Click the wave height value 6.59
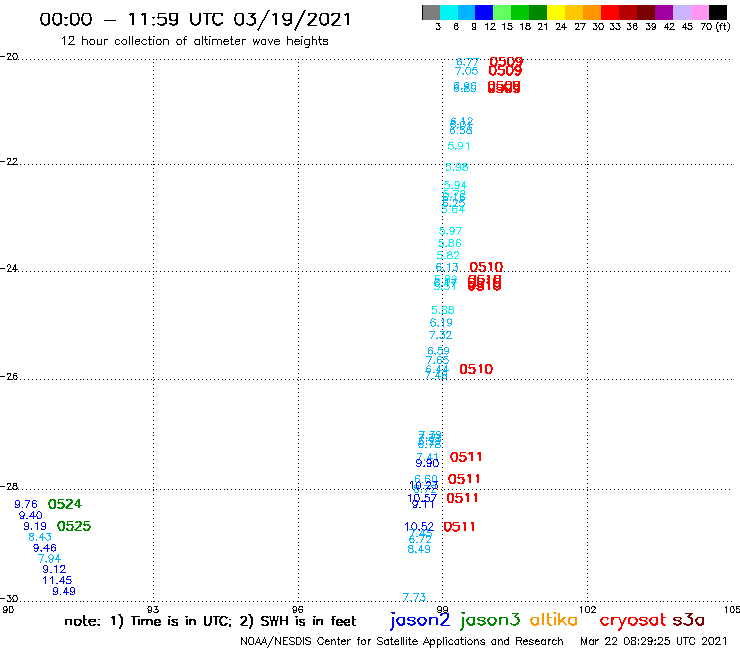 (438, 351)
